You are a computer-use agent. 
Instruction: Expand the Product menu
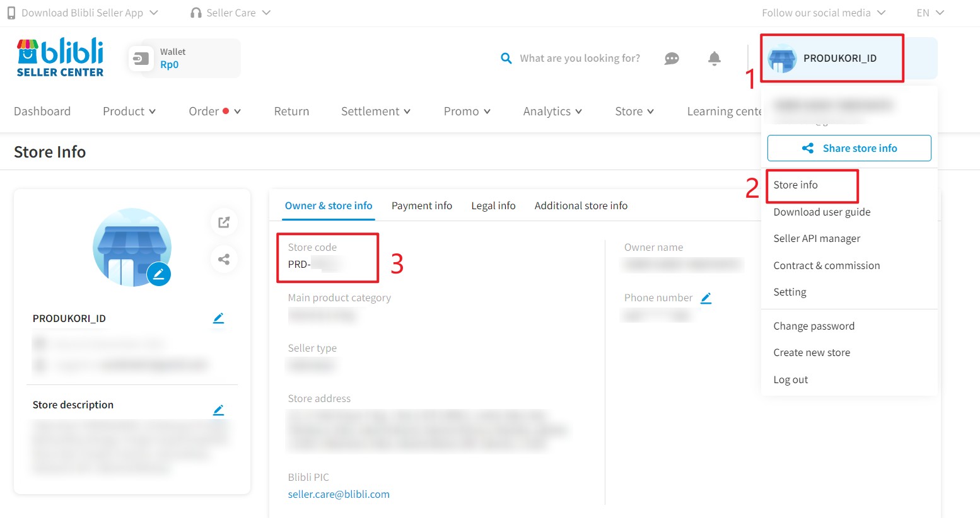click(129, 112)
